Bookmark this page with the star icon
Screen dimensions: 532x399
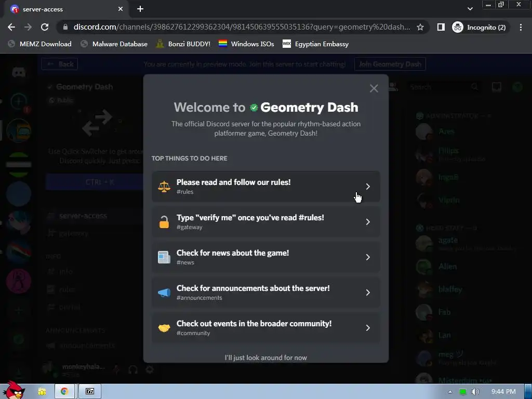pyautogui.click(x=420, y=27)
